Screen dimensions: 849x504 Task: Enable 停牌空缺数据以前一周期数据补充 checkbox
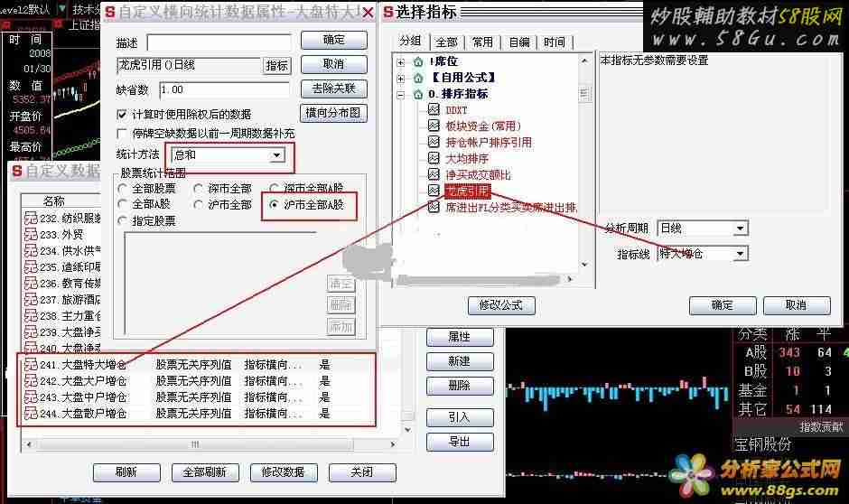click(x=123, y=134)
